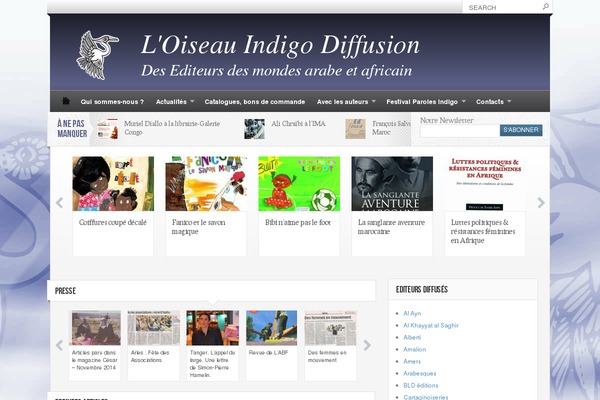
Task: Open magazine César Novembre 2014 press thumbnail
Action: pos(96,328)
